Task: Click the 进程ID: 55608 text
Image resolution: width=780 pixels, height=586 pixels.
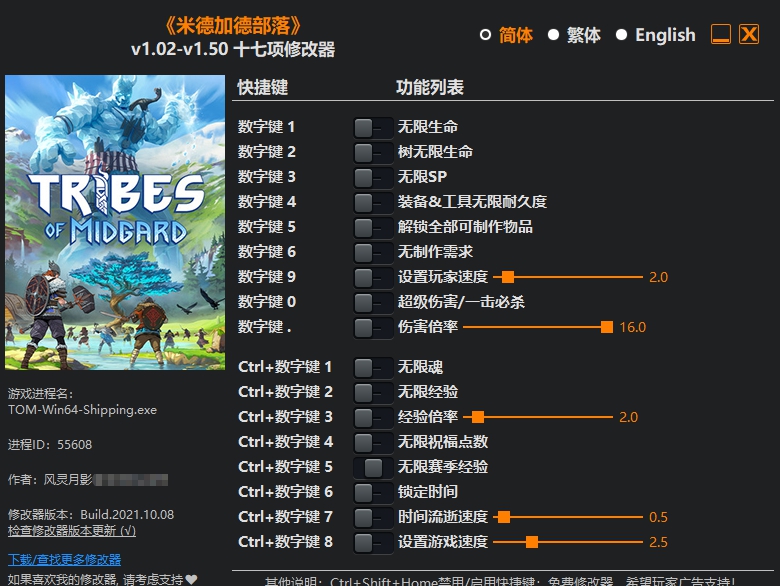Action: (50, 444)
